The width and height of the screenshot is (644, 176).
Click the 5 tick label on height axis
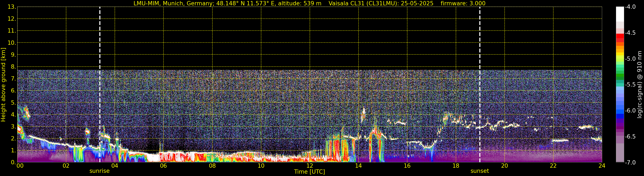pyautogui.click(x=13, y=102)
